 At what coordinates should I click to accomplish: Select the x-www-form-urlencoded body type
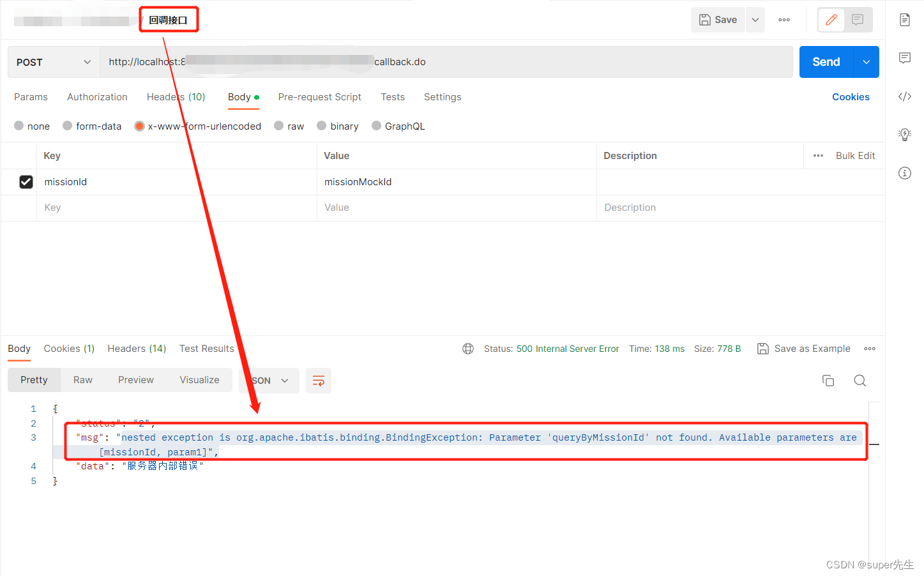pyautogui.click(x=198, y=126)
